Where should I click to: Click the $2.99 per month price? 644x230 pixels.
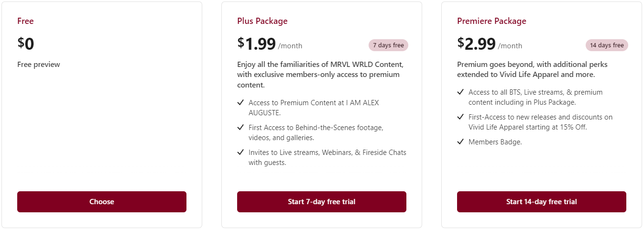490,44
